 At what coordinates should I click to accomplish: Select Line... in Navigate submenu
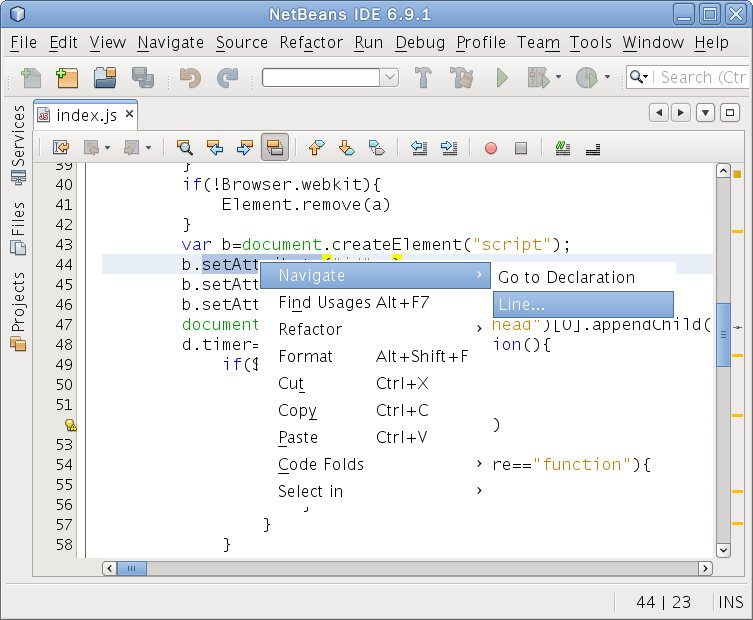[x=583, y=304]
